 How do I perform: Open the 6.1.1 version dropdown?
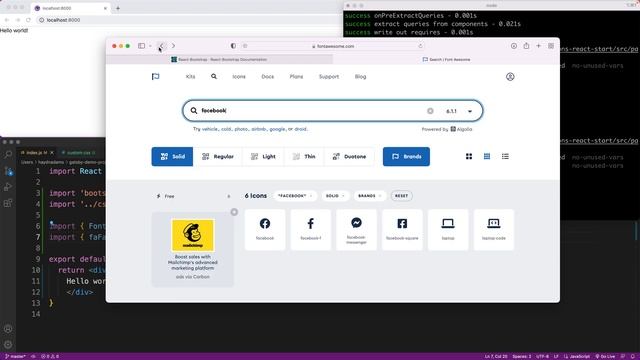(459, 111)
